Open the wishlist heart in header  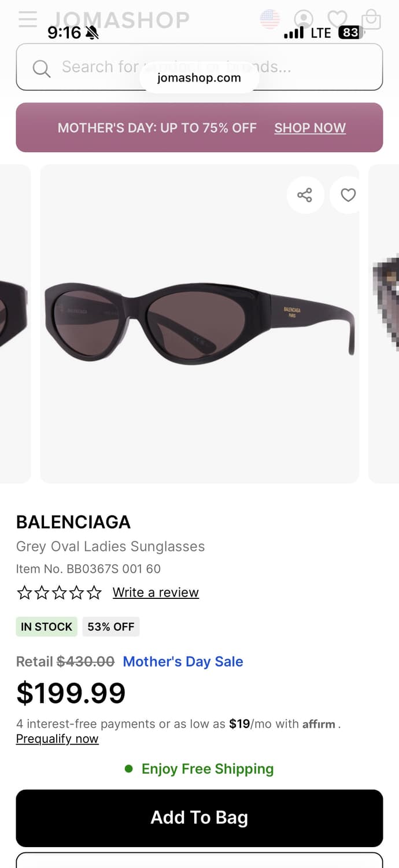point(337,19)
